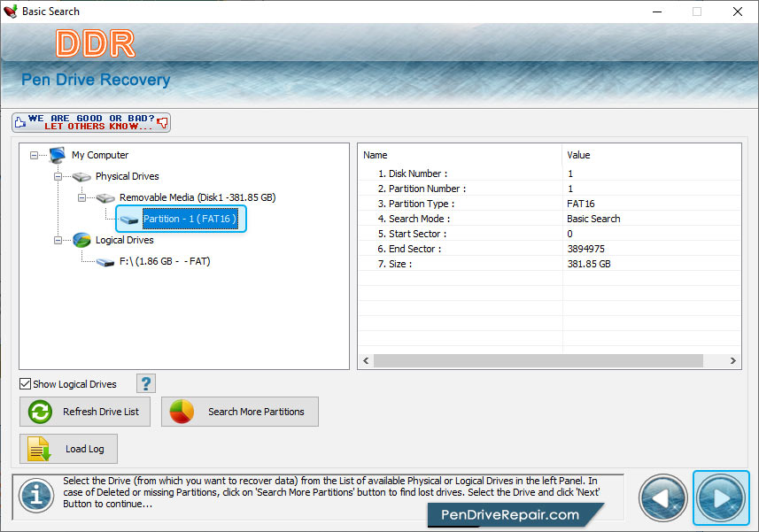Screen dimensions: 759x532
Task: Collapse the Removable Media node
Action: click(x=81, y=197)
